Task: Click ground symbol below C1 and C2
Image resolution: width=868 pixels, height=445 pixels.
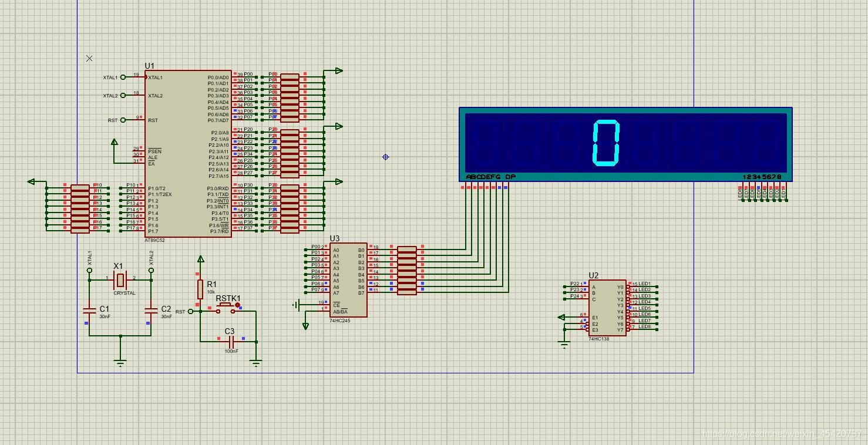Action: tap(120, 363)
